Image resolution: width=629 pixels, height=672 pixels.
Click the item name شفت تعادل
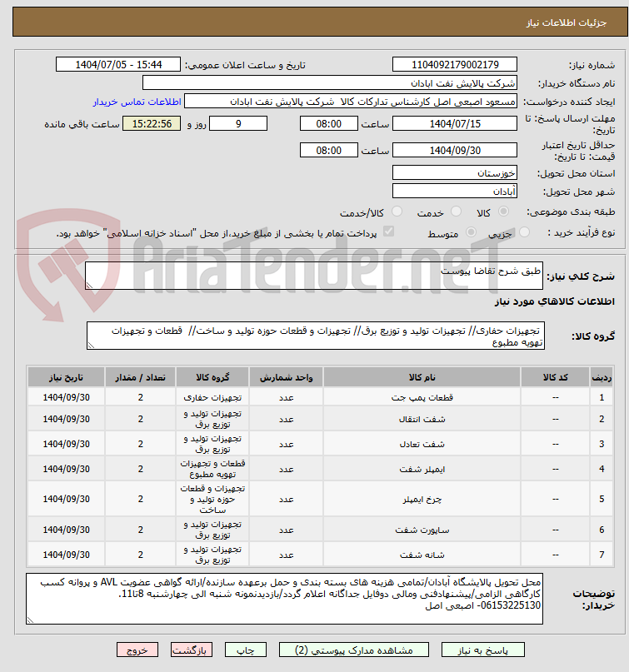tap(422, 444)
